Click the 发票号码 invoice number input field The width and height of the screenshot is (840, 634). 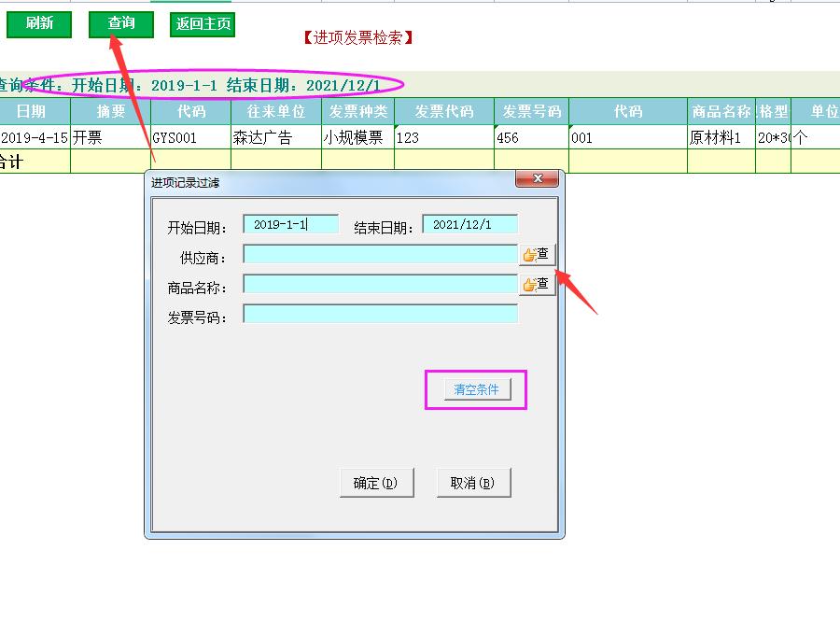pyautogui.click(x=378, y=313)
